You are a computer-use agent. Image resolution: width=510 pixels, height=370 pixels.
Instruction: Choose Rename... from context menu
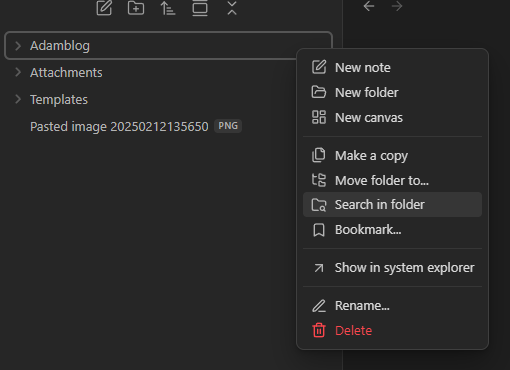click(x=392, y=305)
